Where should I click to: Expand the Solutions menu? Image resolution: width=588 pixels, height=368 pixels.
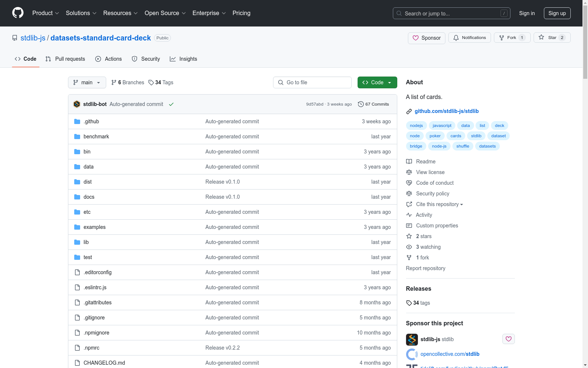(81, 13)
